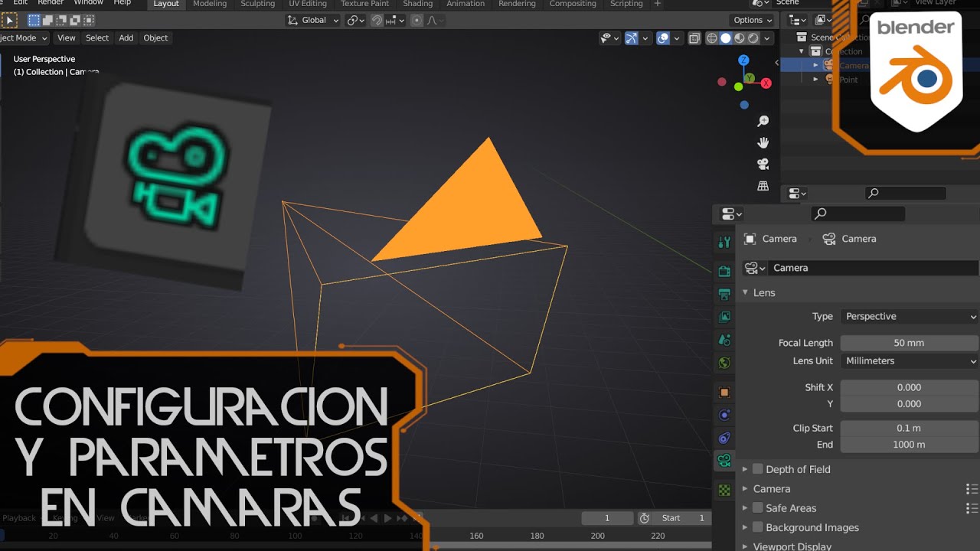Open the Add menu in viewport header
Viewport: 980px width, 551px height.
pos(126,38)
